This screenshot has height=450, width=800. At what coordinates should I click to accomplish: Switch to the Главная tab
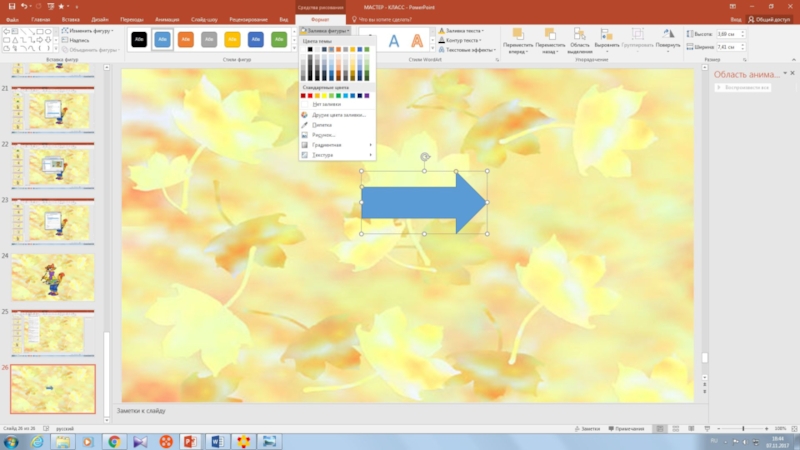click(x=40, y=19)
